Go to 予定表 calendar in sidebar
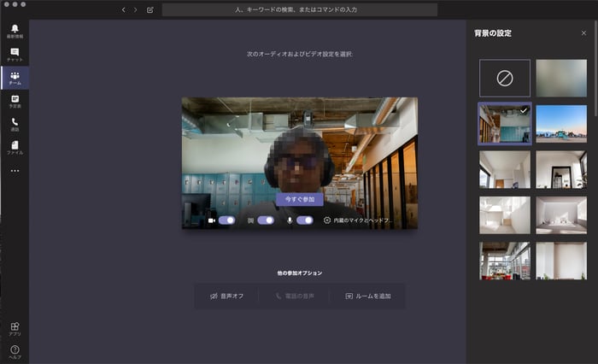The image size is (598, 364). (x=15, y=101)
